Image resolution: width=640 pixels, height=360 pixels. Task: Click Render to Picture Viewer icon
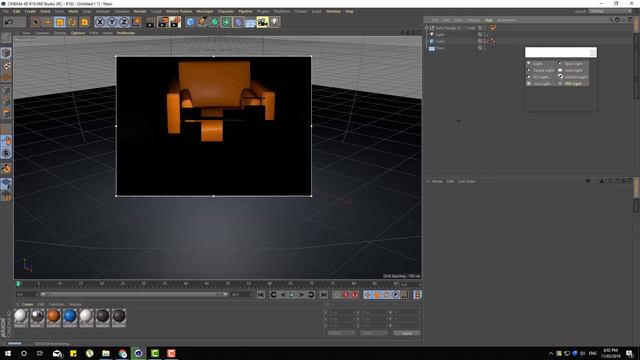[x=162, y=22]
